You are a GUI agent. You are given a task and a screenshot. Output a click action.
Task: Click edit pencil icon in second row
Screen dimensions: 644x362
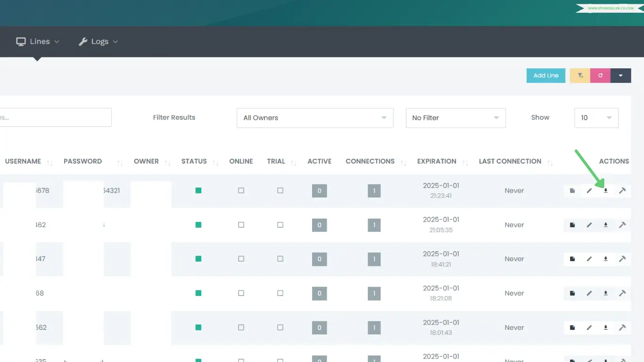(x=589, y=225)
